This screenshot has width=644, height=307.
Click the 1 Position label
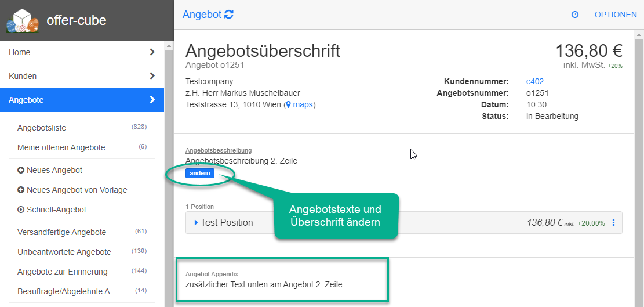point(199,207)
